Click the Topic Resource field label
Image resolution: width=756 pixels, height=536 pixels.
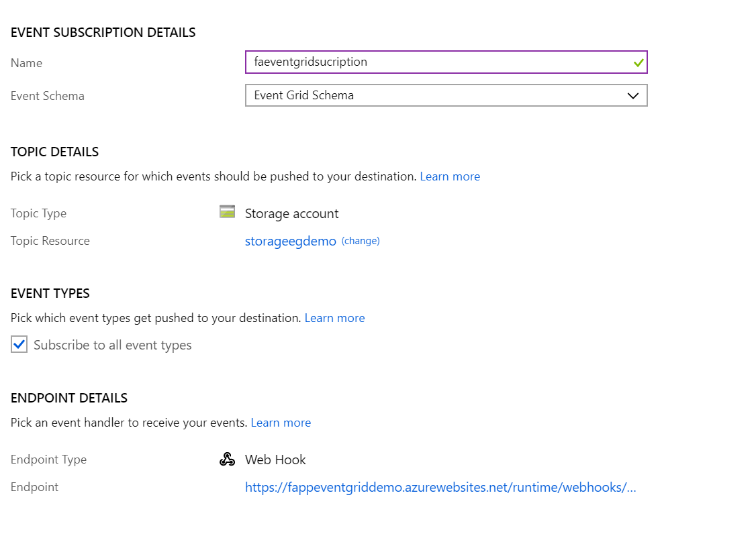(50, 241)
